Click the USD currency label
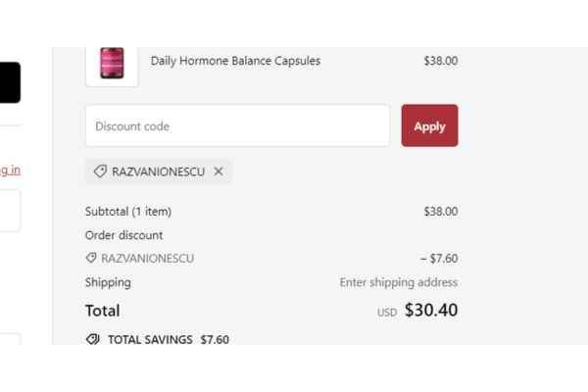The height and width of the screenshot is (392, 588). pyautogui.click(x=387, y=313)
